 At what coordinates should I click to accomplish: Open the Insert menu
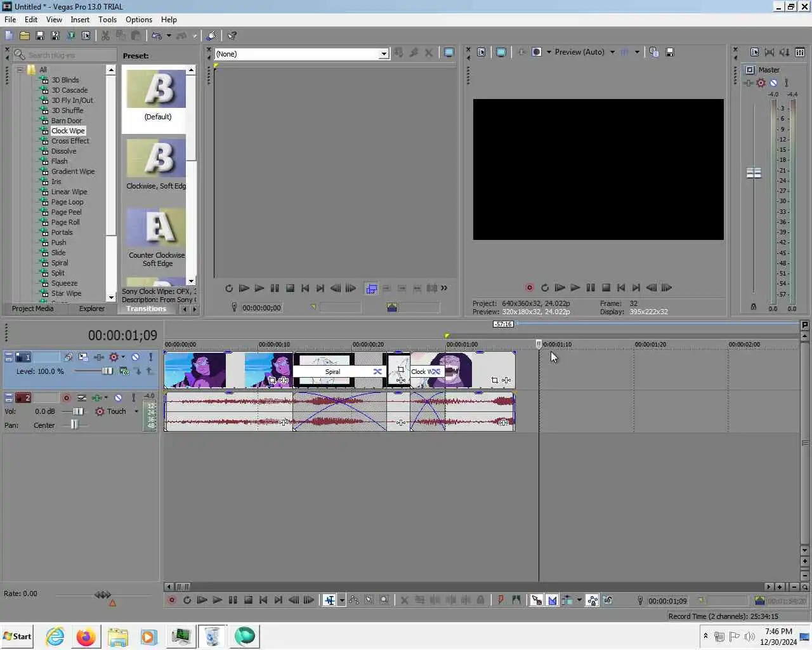tap(80, 20)
